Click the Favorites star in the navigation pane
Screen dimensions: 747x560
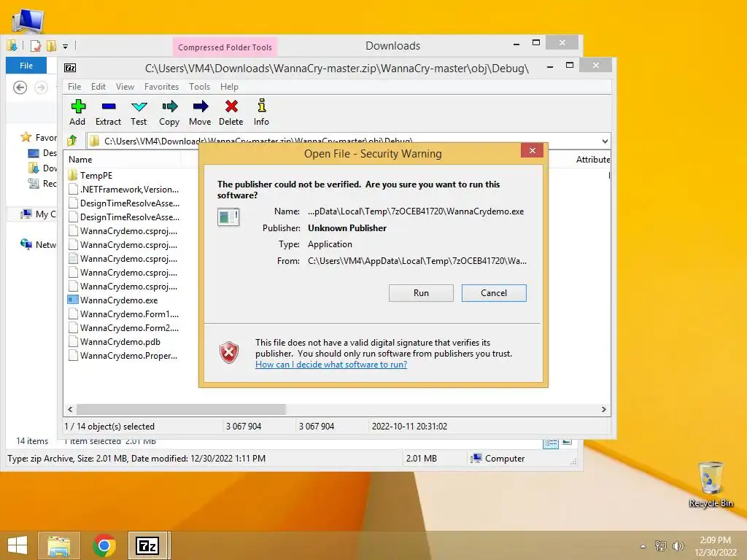[x=26, y=137]
